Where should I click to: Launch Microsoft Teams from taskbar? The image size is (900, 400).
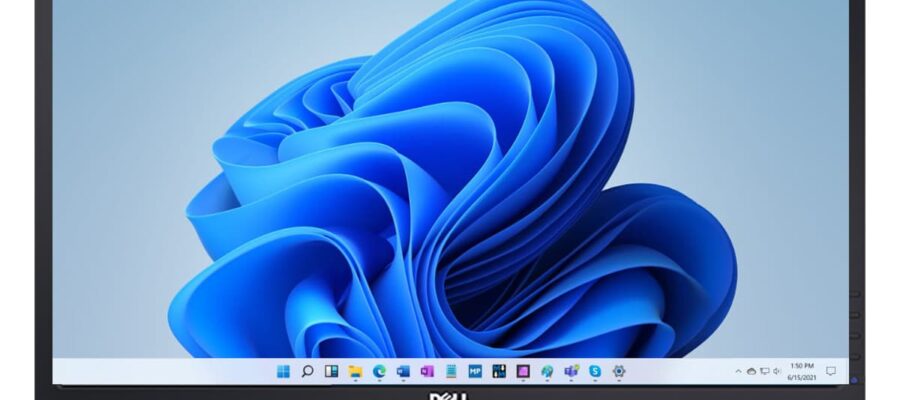pos(571,371)
